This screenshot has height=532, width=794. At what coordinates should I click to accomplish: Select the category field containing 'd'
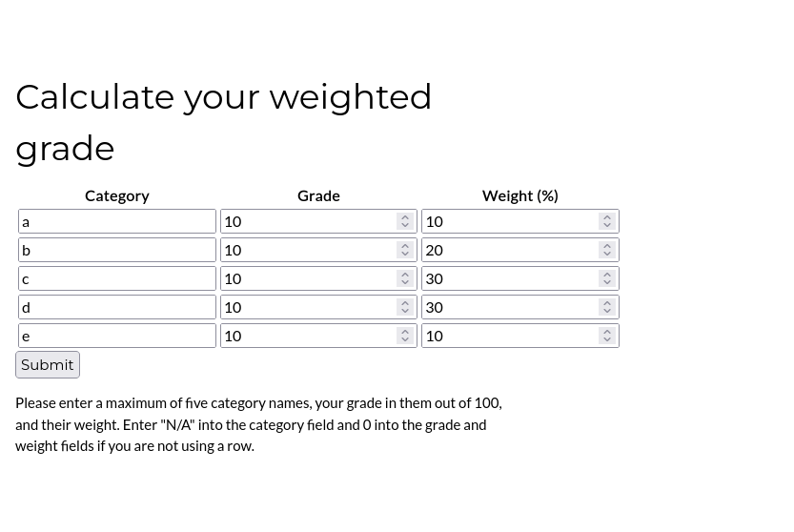coord(117,307)
